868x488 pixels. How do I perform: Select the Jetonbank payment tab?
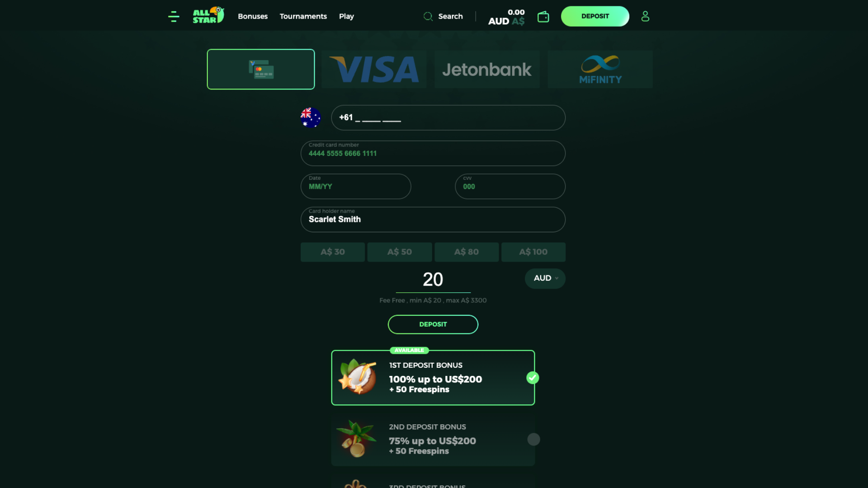487,69
